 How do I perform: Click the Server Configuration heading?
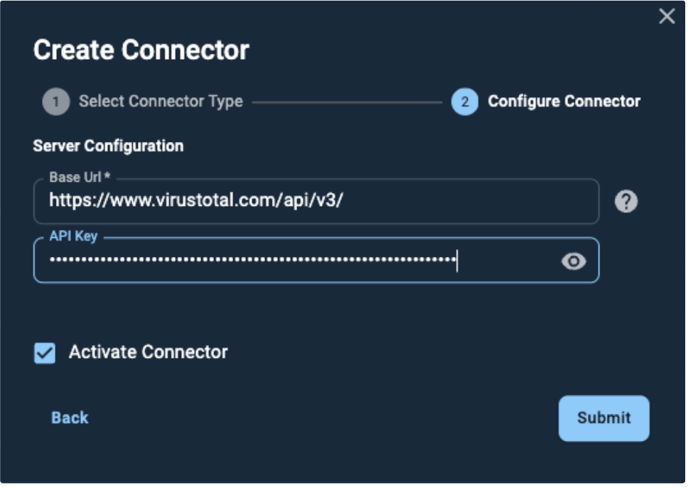108,146
